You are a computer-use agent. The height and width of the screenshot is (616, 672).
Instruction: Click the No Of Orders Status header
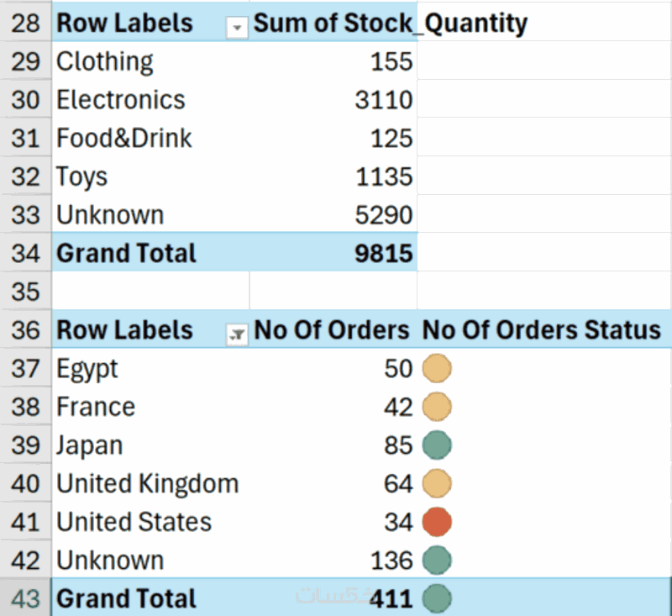(542, 330)
